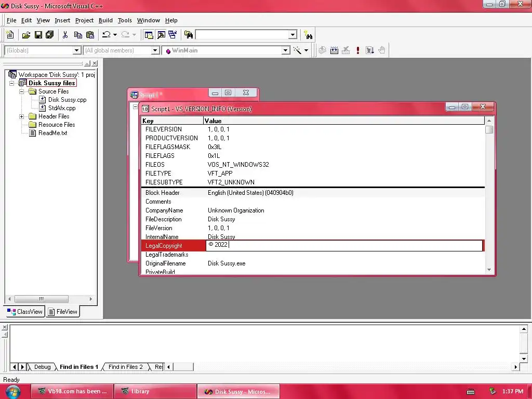
Task: Switch to the Library taskbar button
Action: (x=155, y=391)
